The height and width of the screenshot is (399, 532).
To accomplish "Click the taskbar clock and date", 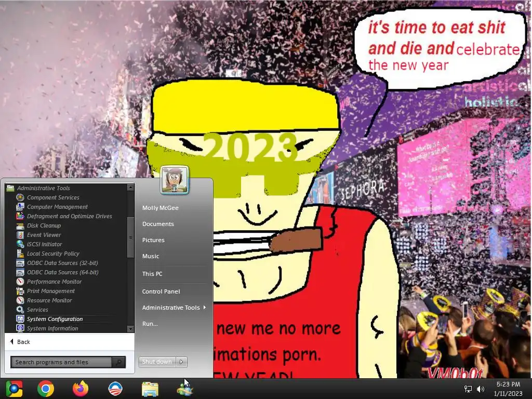I will pos(508,389).
